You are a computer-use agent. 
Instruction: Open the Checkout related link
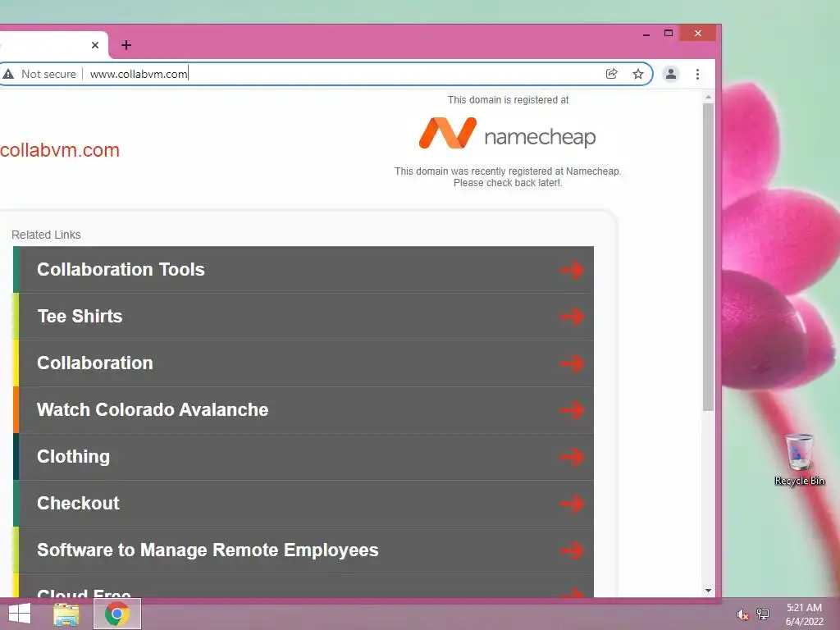coord(304,503)
